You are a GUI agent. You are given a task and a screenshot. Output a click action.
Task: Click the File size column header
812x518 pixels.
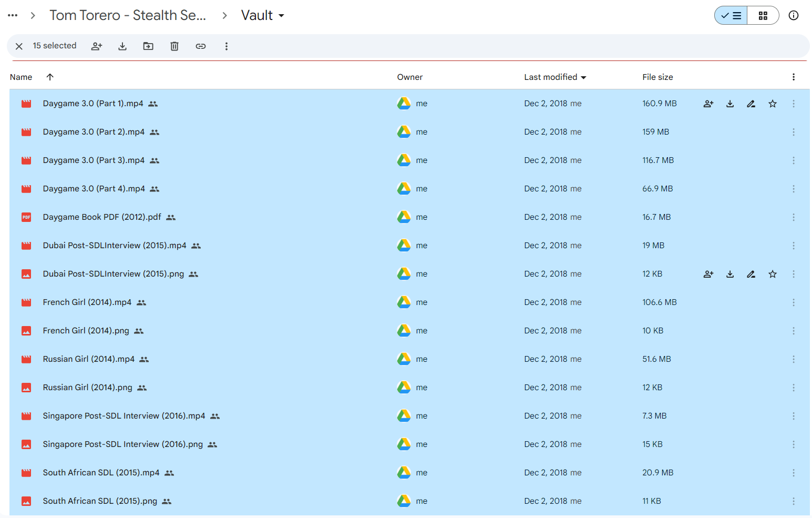coord(657,77)
